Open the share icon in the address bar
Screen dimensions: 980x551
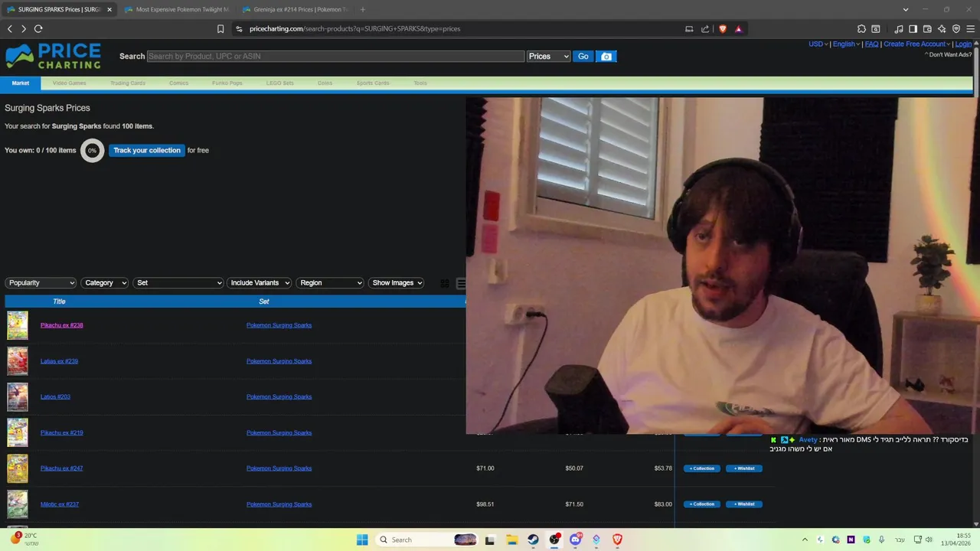[x=705, y=29]
